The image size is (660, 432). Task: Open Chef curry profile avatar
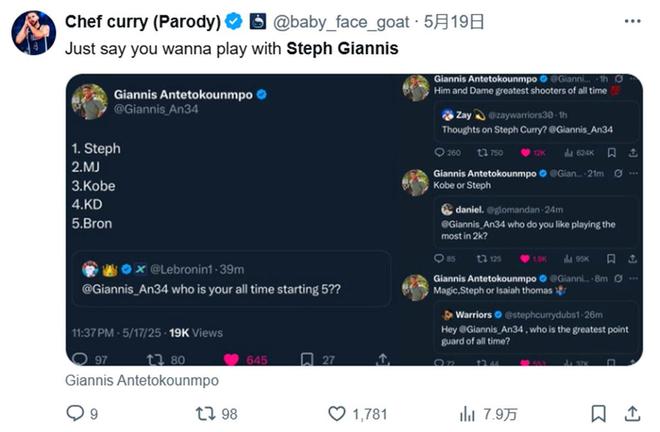click(x=34, y=33)
